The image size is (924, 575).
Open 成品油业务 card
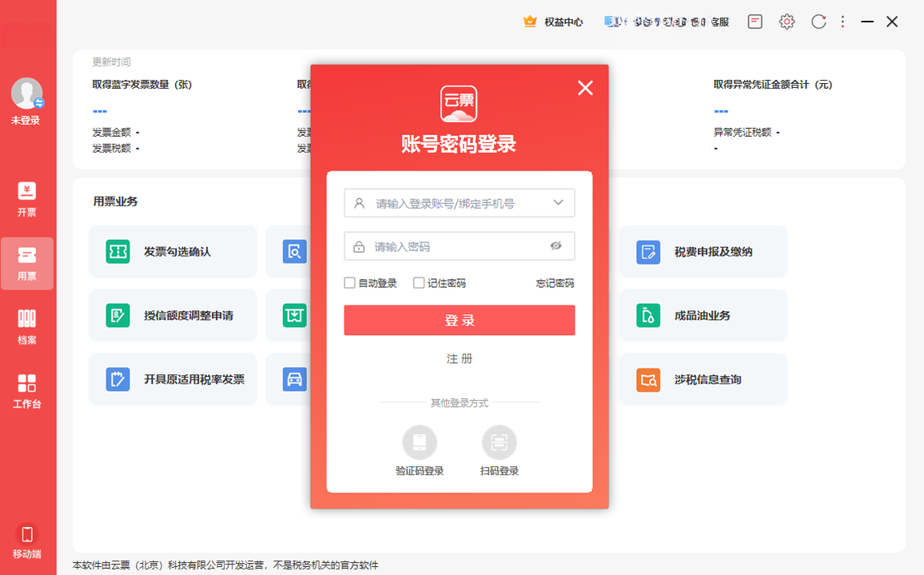[x=703, y=316]
